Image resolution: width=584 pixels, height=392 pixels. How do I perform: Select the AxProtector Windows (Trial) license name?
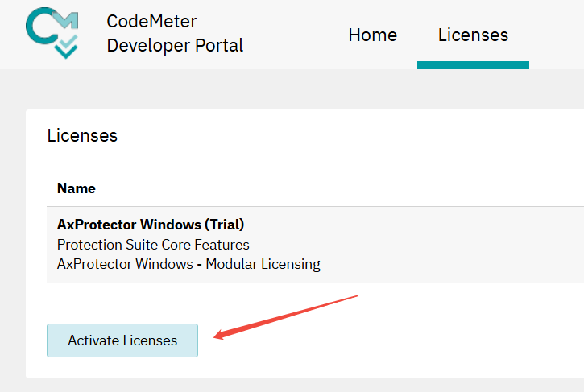[151, 224]
